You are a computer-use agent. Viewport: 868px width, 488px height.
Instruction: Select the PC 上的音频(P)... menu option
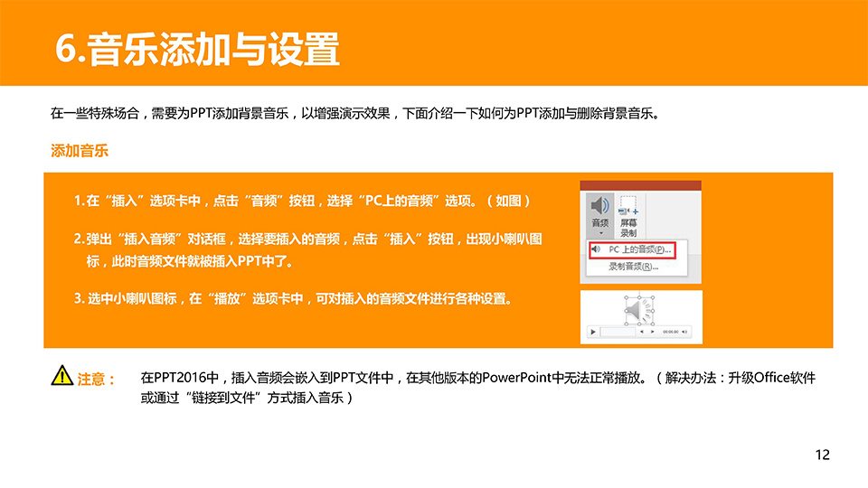[639, 249]
